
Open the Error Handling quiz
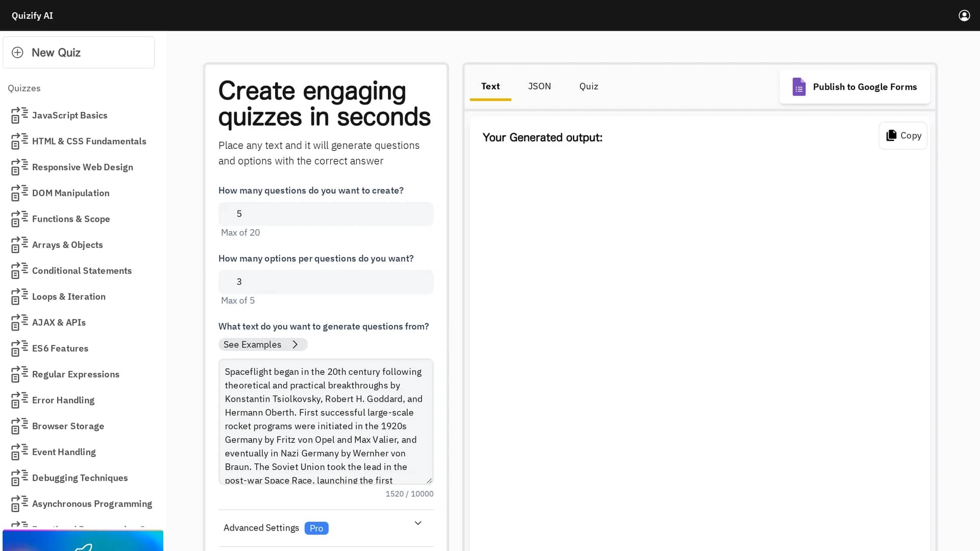pyautogui.click(x=63, y=400)
